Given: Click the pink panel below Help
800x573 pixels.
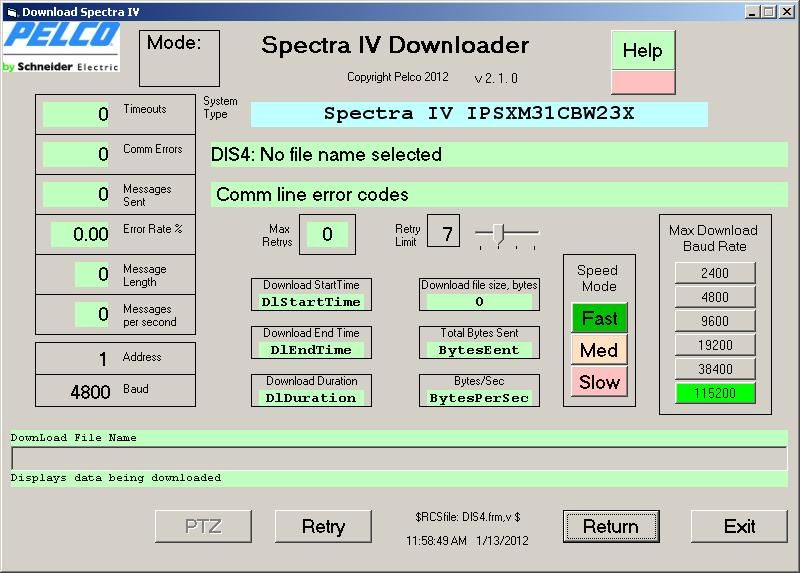Looking at the screenshot, I should tap(643, 82).
